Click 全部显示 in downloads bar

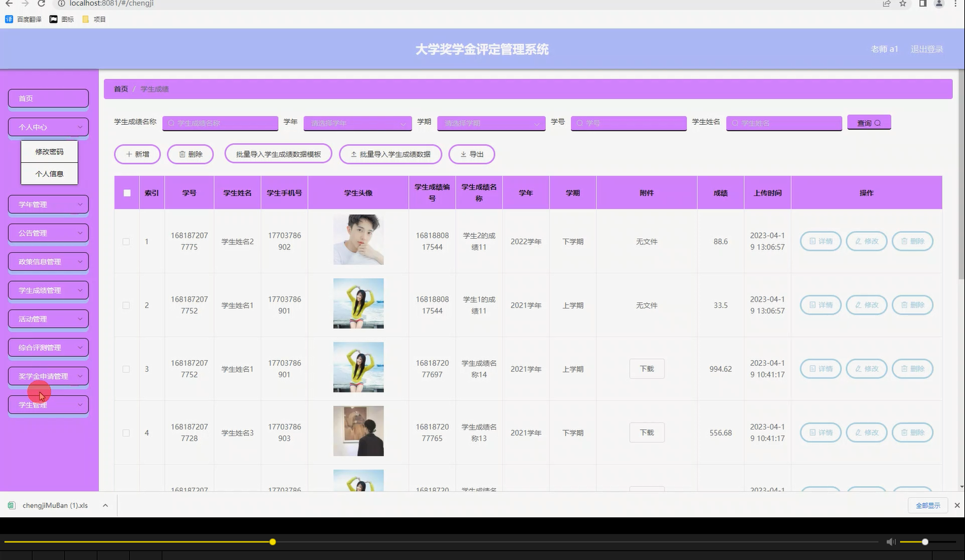pyautogui.click(x=927, y=505)
